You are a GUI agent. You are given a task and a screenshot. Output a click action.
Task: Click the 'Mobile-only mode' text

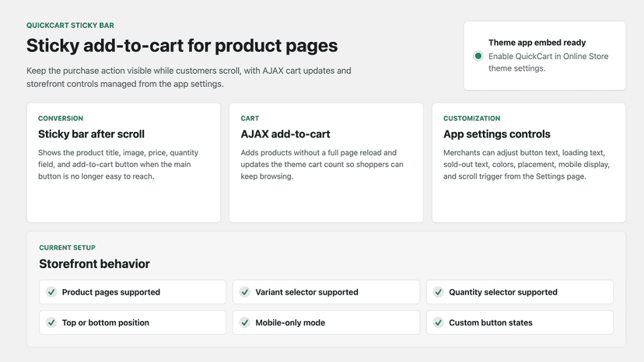tap(290, 322)
